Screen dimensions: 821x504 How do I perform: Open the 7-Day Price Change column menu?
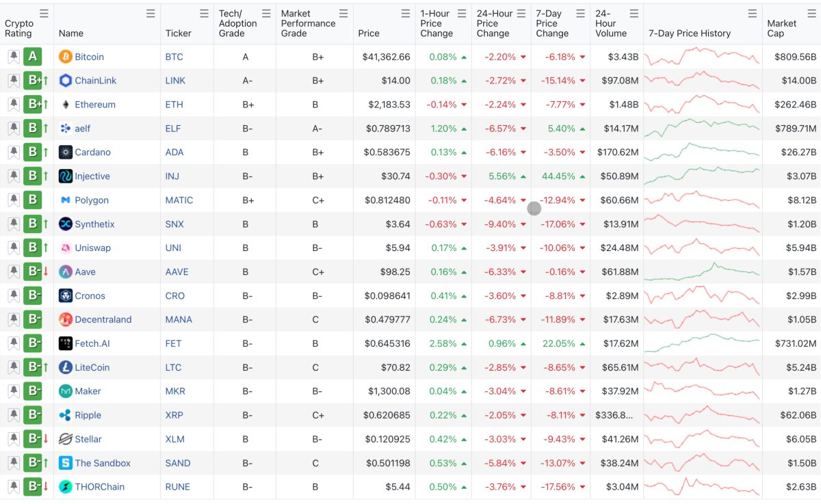(580, 14)
